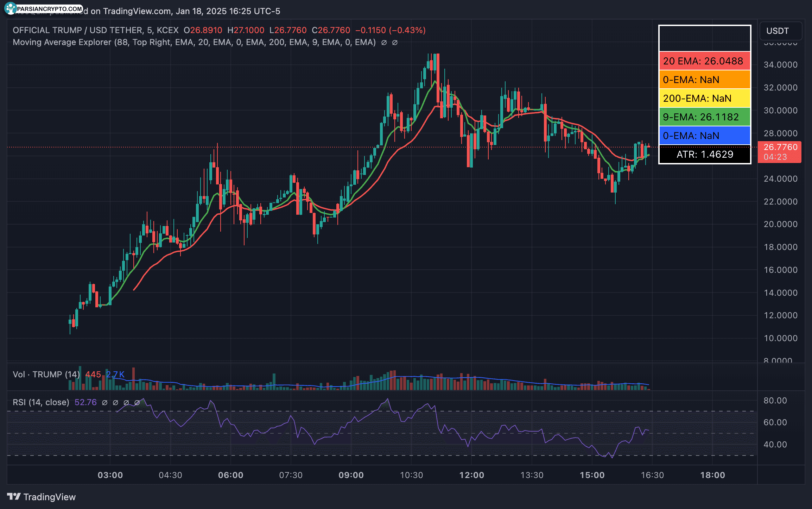Click the 80.00 RSI axis label
The width and height of the screenshot is (812, 509).
point(775,401)
